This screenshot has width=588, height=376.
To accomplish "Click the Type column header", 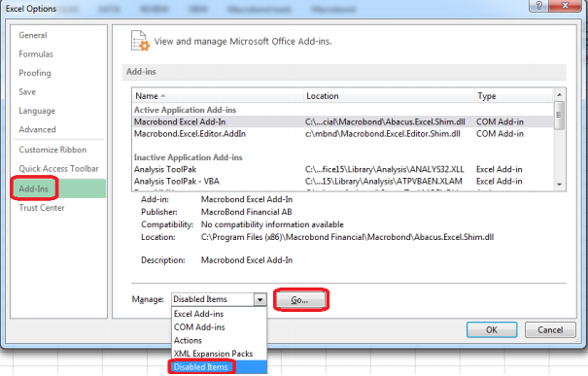I will click(x=514, y=96).
